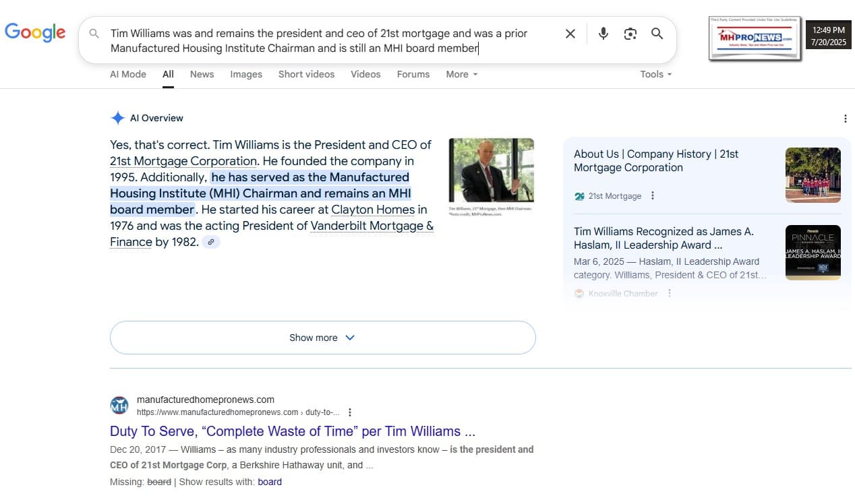Click the 'board' show results with link

pos(270,482)
